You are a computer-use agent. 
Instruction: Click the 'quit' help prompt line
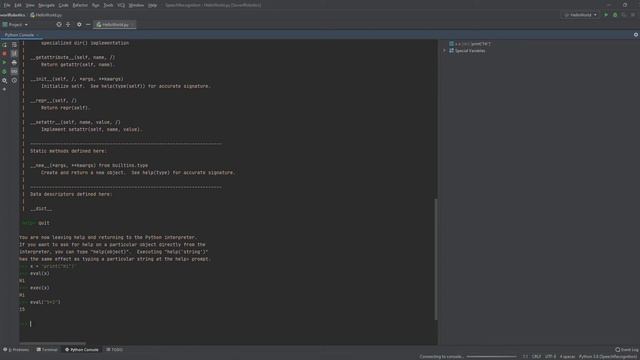36,223
